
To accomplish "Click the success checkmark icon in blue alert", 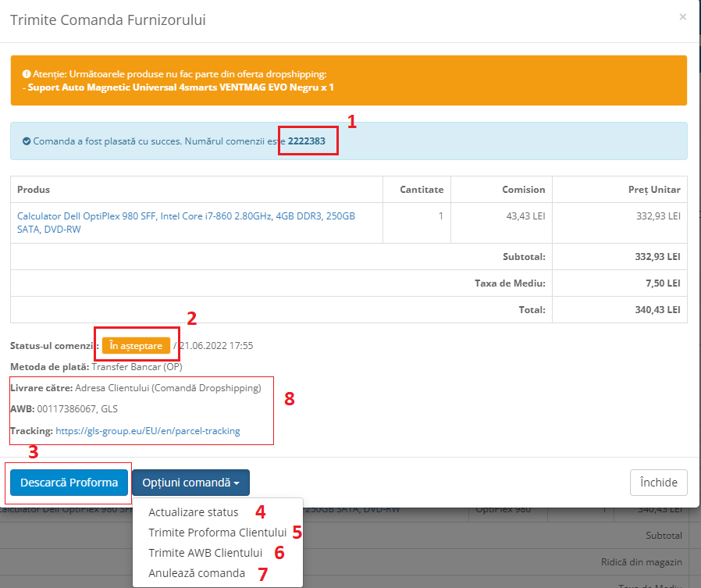I will 27,141.
